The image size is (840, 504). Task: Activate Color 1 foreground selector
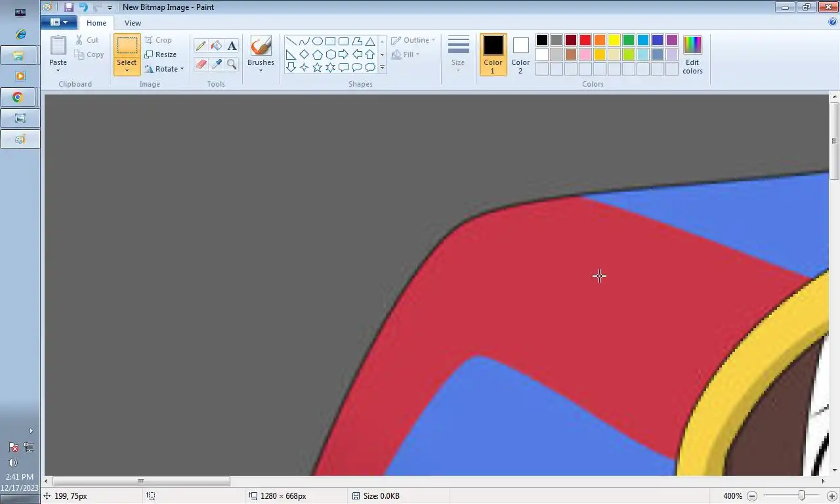point(493,54)
